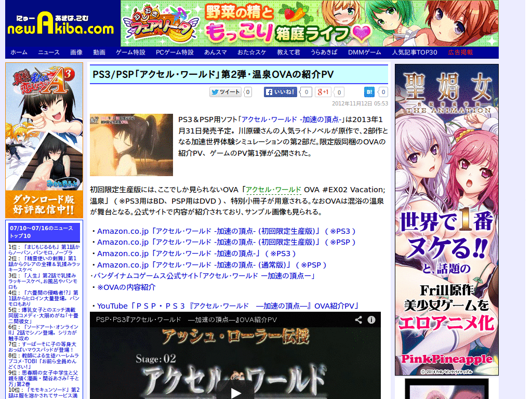
Task: Open the ニュース menu item
Action: 49,52
